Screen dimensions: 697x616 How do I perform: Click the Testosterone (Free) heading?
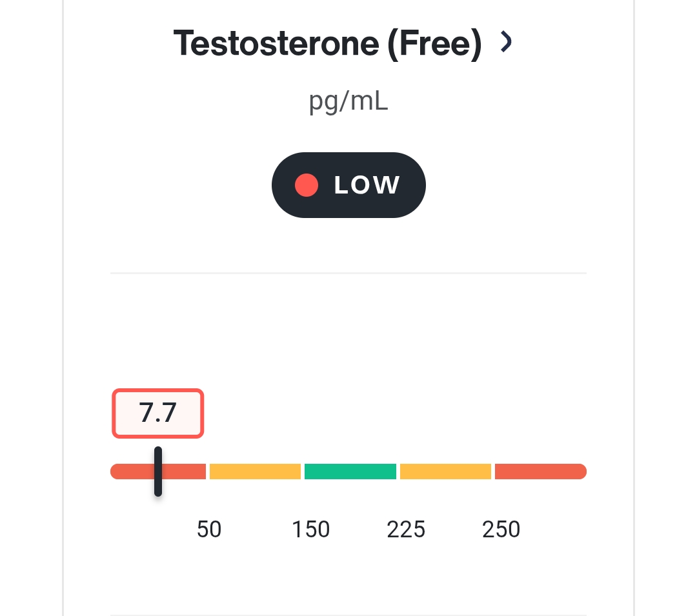click(328, 43)
